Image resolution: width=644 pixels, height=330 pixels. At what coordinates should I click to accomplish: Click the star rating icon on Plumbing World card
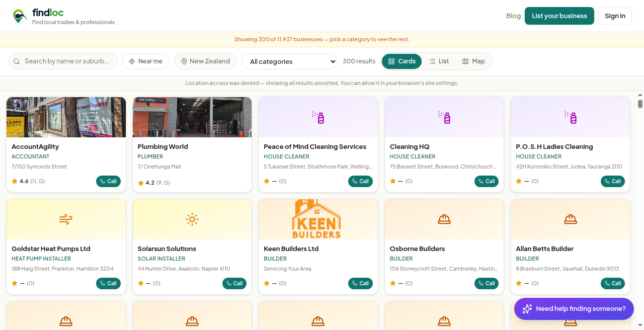(x=141, y=183)
